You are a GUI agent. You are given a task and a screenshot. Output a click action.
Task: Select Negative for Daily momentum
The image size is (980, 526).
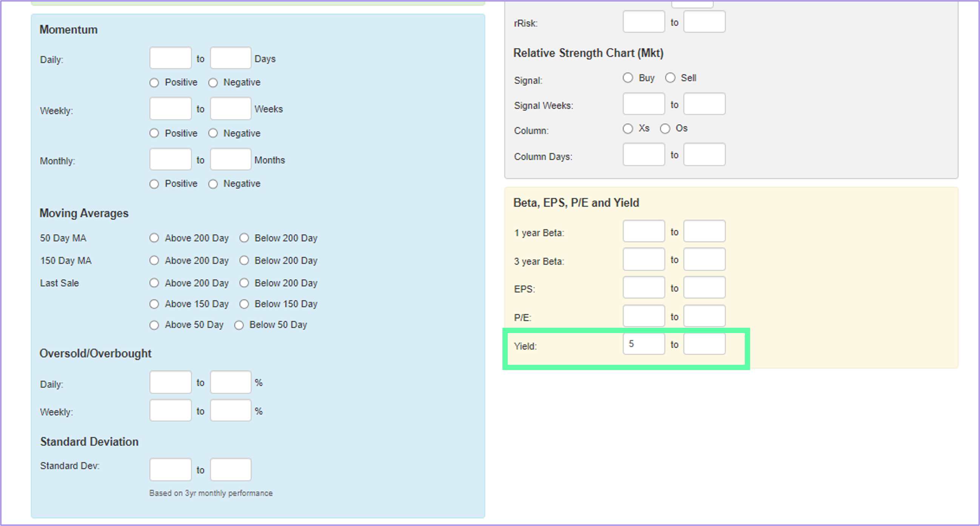(x=213, y=83)
